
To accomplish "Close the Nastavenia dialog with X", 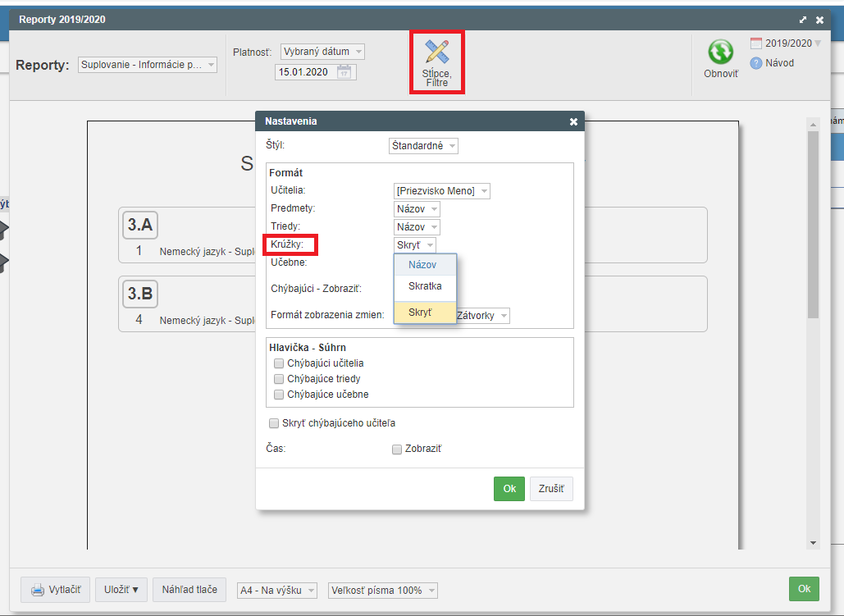I will 573,121.
